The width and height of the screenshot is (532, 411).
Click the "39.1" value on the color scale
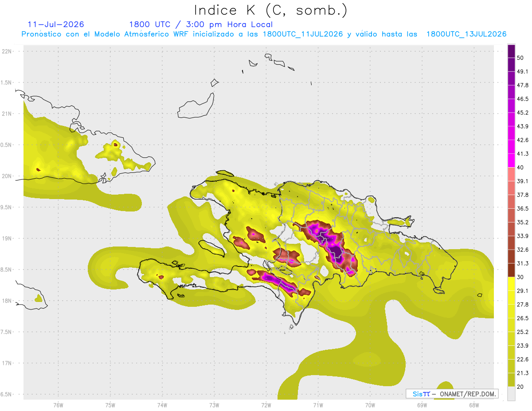523,181
